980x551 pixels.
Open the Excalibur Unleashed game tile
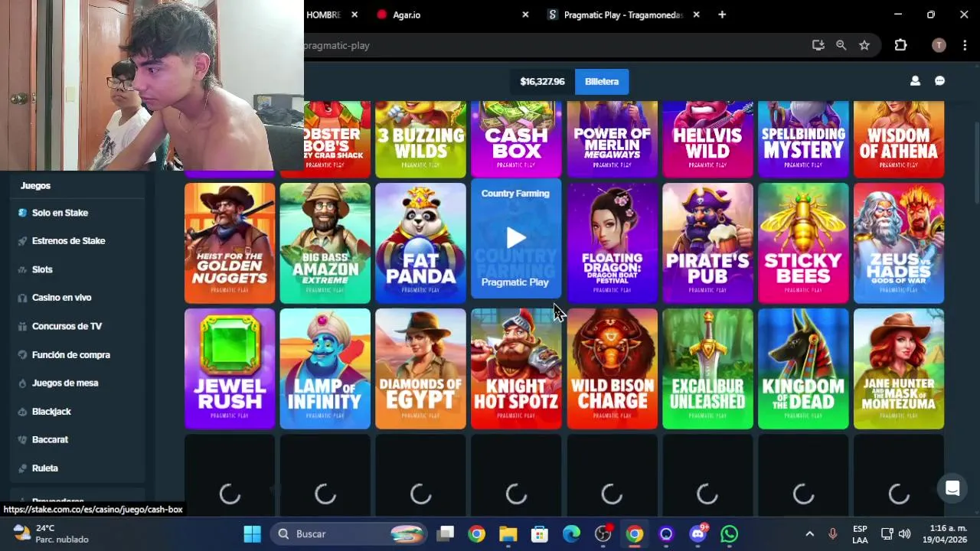(x=707, y=369)
